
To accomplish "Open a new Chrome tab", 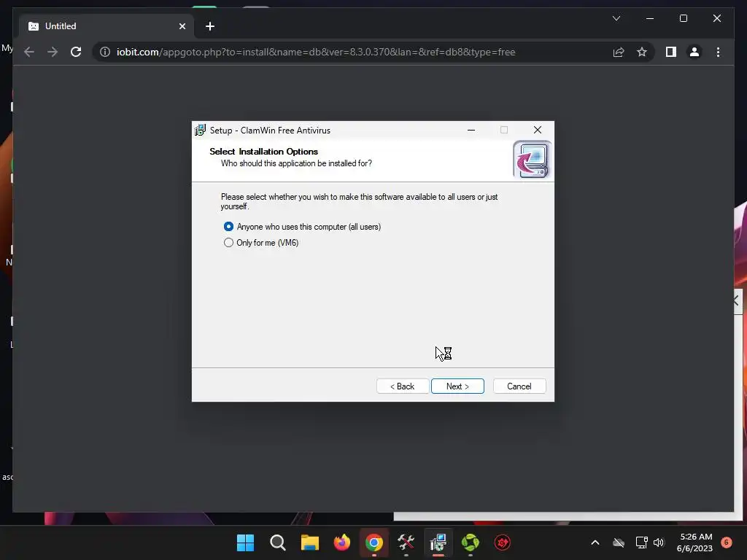I will pyautogui.click(x=210, y=26).
